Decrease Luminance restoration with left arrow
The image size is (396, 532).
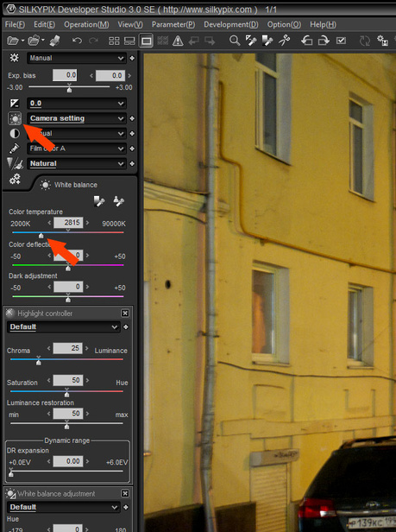tap(49, 413)
